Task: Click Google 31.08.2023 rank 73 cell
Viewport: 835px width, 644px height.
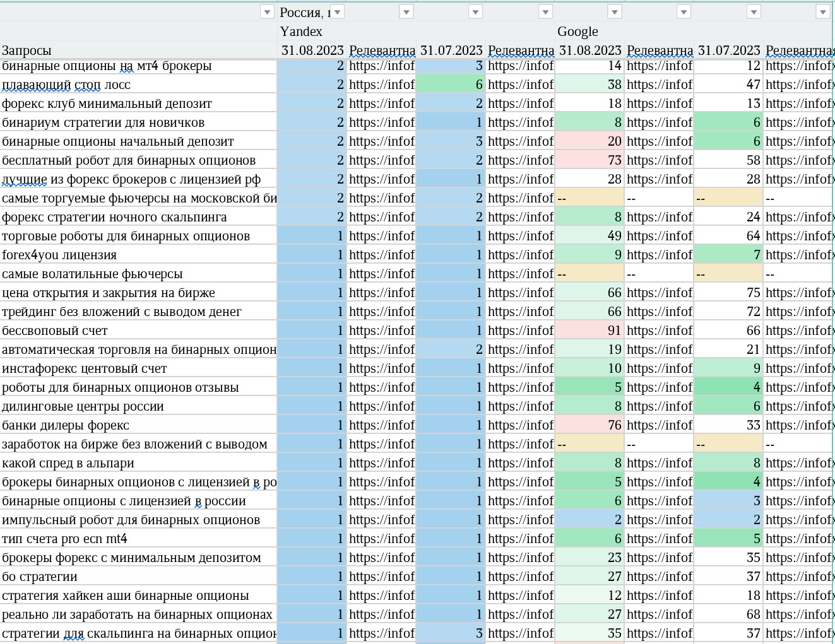Action: point(589,160)
